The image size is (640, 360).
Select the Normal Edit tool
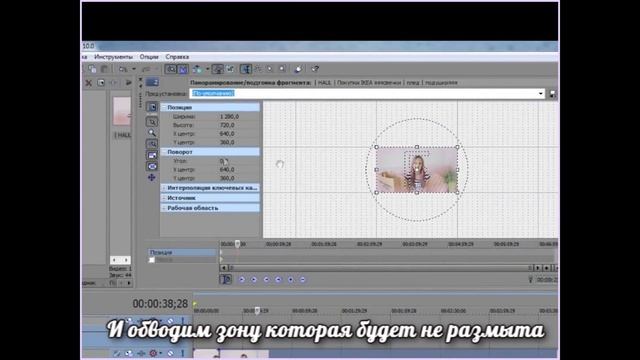click(152, 122)
